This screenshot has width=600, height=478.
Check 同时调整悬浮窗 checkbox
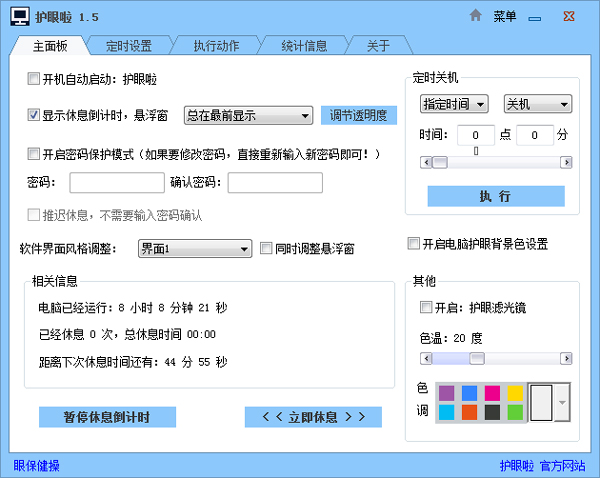coord(266,248)
